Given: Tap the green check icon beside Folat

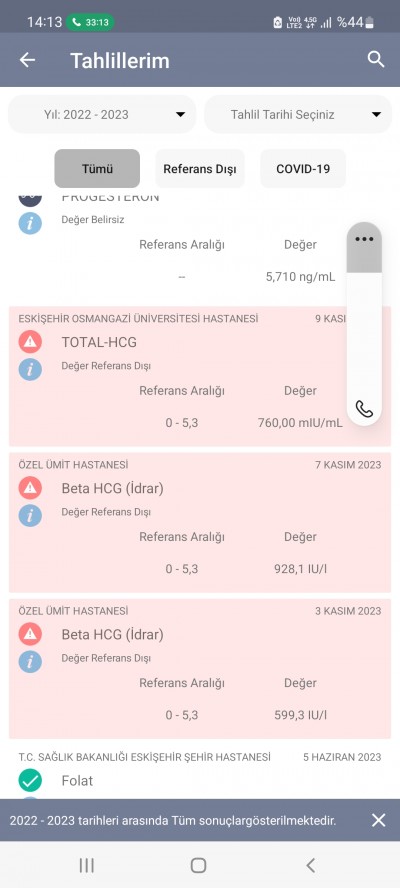Looking at the screenshot, I should click(x=30, y=780).
